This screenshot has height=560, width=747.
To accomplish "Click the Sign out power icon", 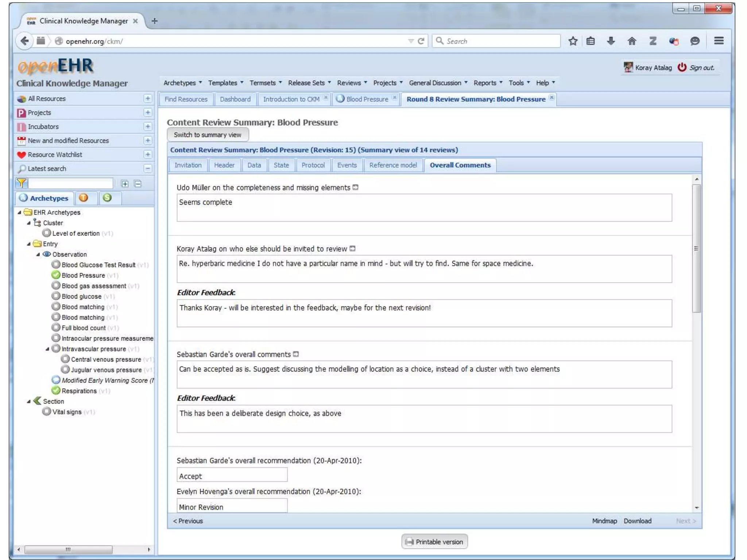I will click(x=682, y=67).
